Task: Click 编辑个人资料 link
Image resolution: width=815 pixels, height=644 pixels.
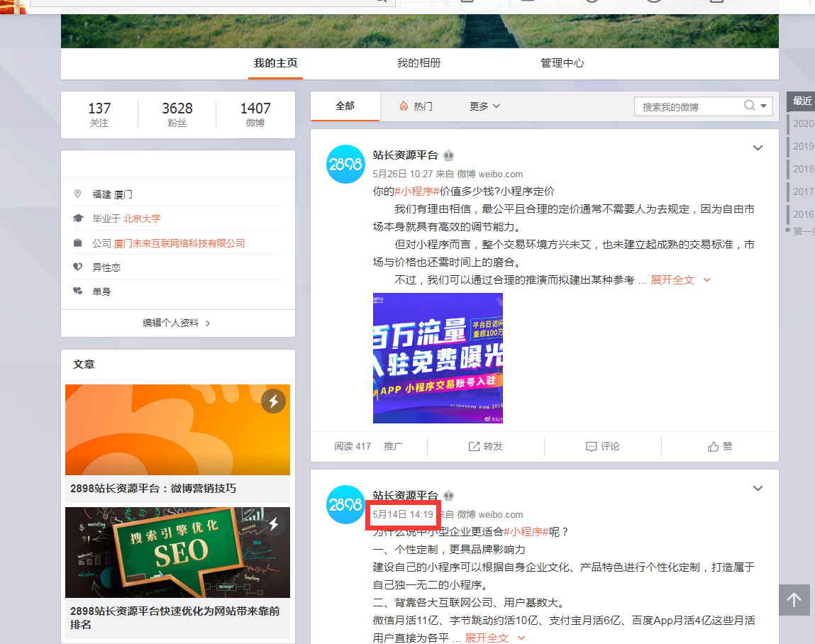Action: pyautogui.click(x=177, y=323)
